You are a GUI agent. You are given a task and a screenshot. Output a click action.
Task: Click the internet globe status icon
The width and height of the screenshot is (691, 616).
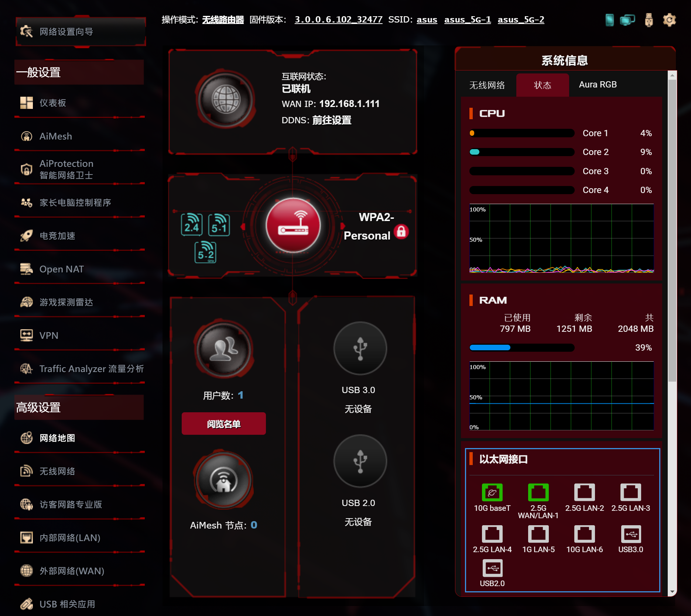pyautogui.click(x=226, y=99)
